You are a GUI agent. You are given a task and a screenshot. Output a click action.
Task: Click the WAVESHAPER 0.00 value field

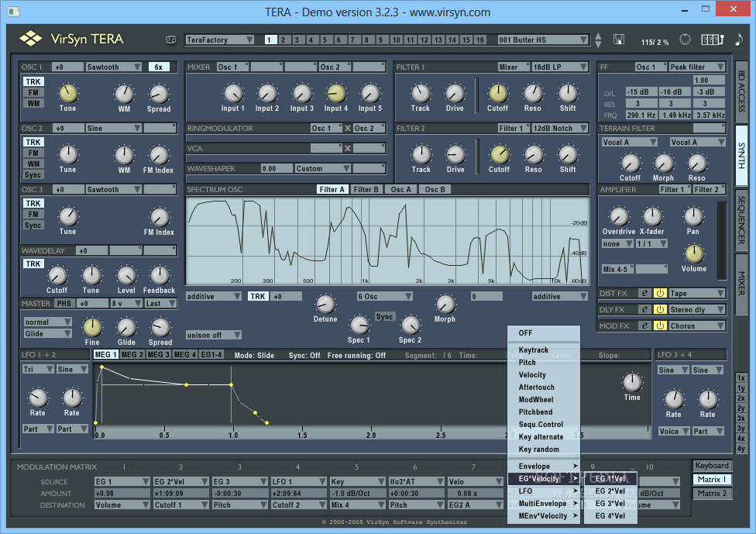click(277, 168)
